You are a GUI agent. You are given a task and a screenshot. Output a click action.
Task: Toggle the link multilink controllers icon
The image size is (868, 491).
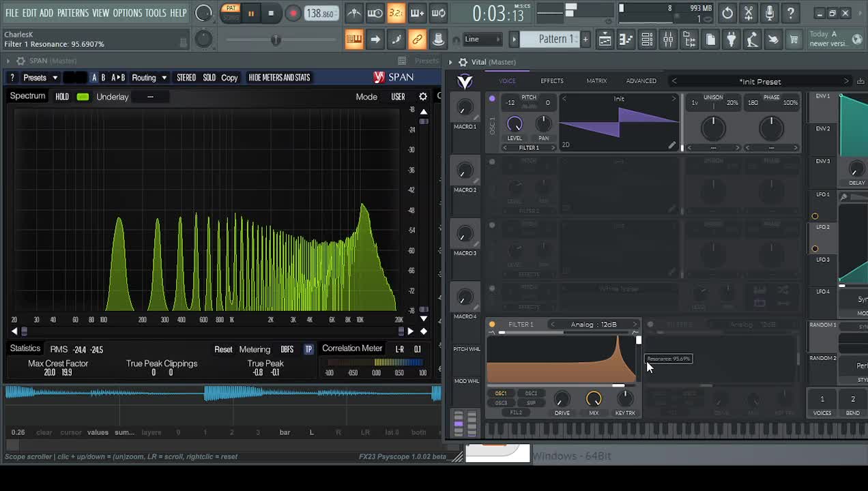tap(417, 40)
